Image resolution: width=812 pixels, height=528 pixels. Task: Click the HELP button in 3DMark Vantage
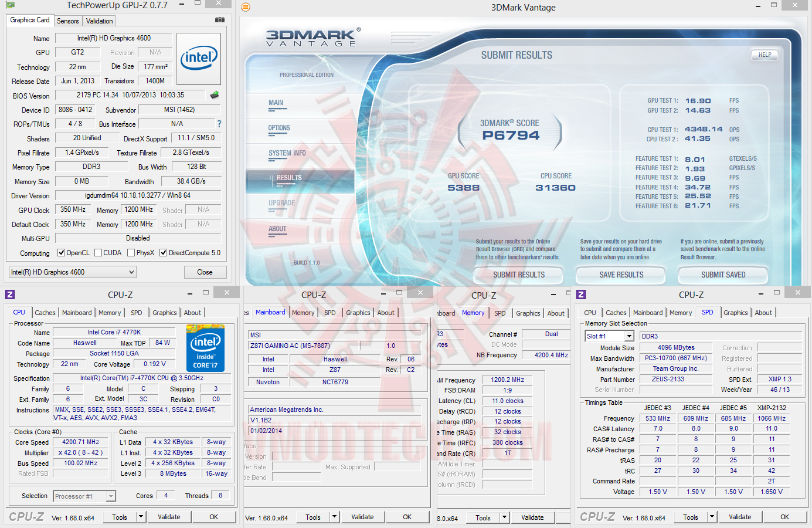point(765,55)
